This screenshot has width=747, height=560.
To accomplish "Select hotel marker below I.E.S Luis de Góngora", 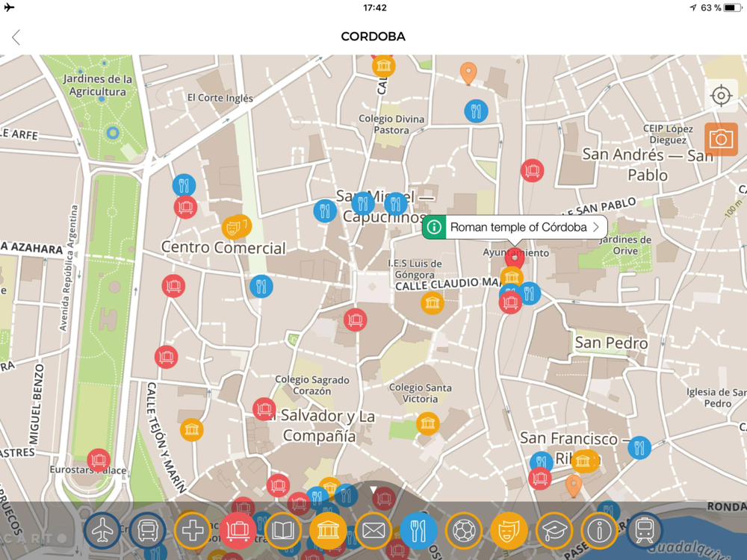I will (x=356, y=320).
